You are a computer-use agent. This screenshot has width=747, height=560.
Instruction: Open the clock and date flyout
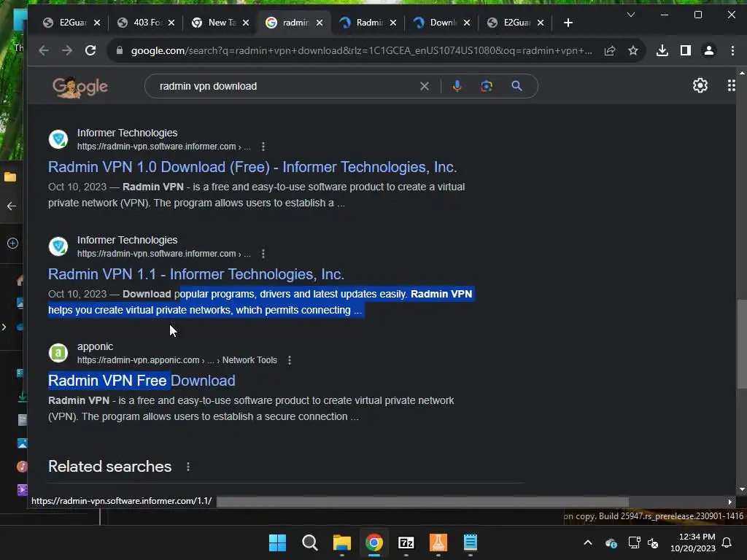(x=693, y=542)
